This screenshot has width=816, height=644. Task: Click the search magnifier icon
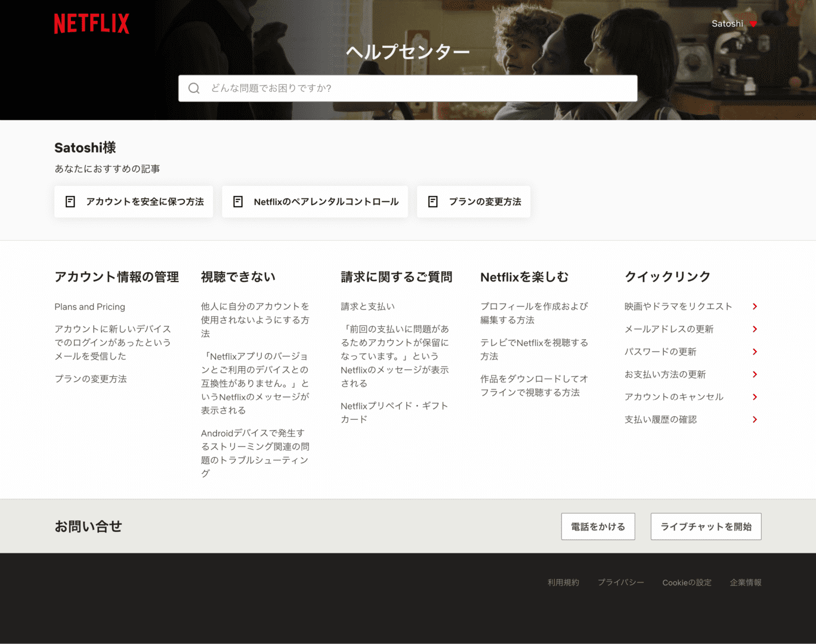[x=194, y=88]
